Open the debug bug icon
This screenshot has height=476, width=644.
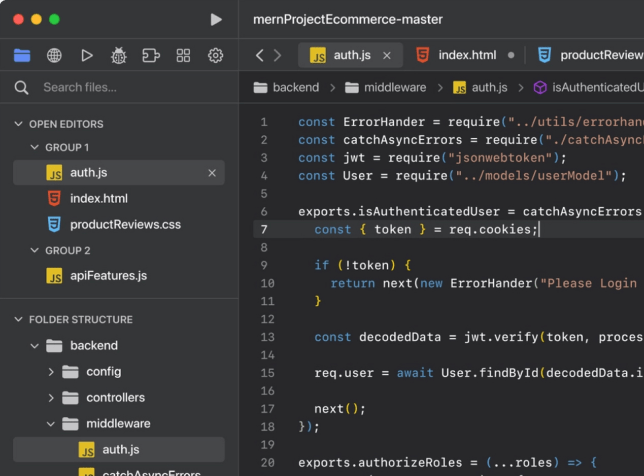[119, 55]
